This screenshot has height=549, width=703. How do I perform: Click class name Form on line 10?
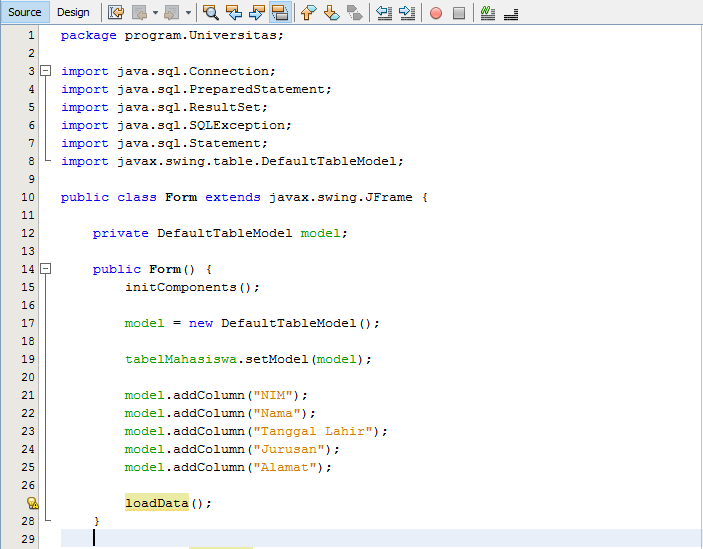pos(181,197)
